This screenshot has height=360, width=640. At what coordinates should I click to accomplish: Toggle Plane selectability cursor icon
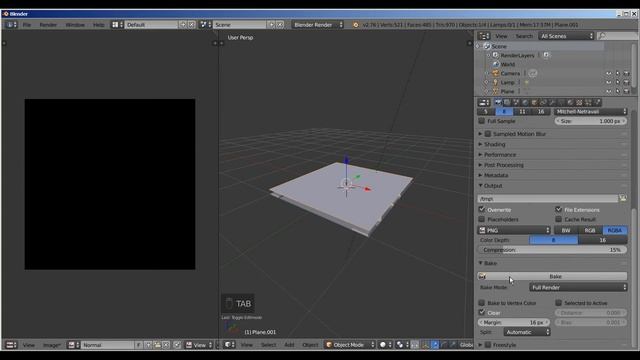[618, 91]
